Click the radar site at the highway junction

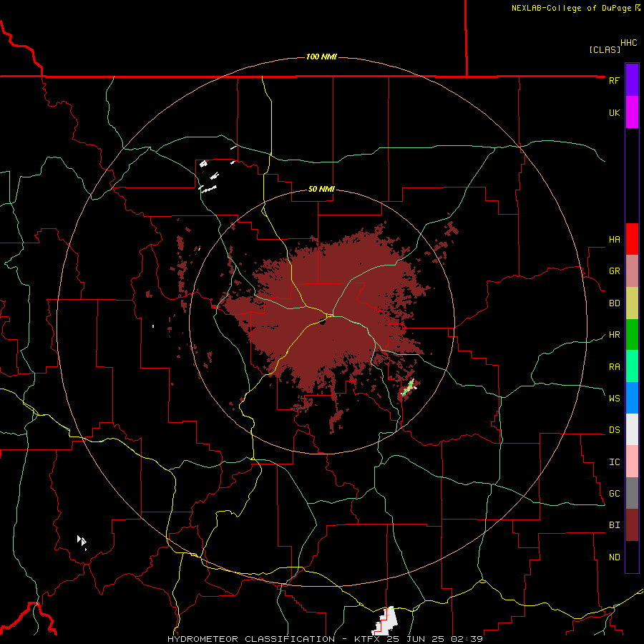(329, 316)
